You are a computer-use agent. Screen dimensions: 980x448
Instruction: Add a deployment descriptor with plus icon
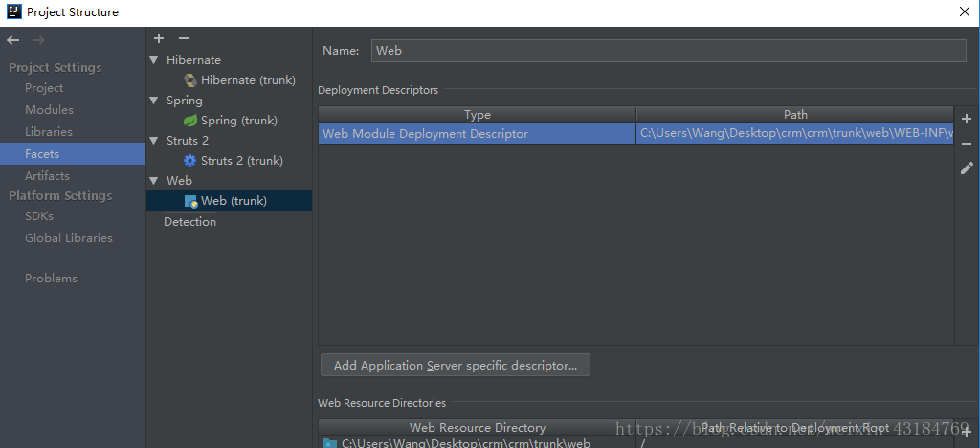pyautogui.click(x=967, y=119)
